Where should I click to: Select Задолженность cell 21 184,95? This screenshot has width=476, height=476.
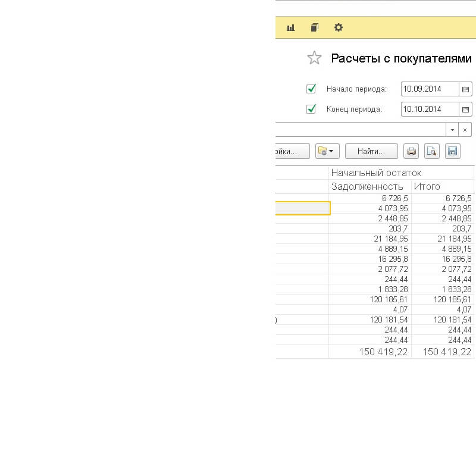(x=370, y=239)
